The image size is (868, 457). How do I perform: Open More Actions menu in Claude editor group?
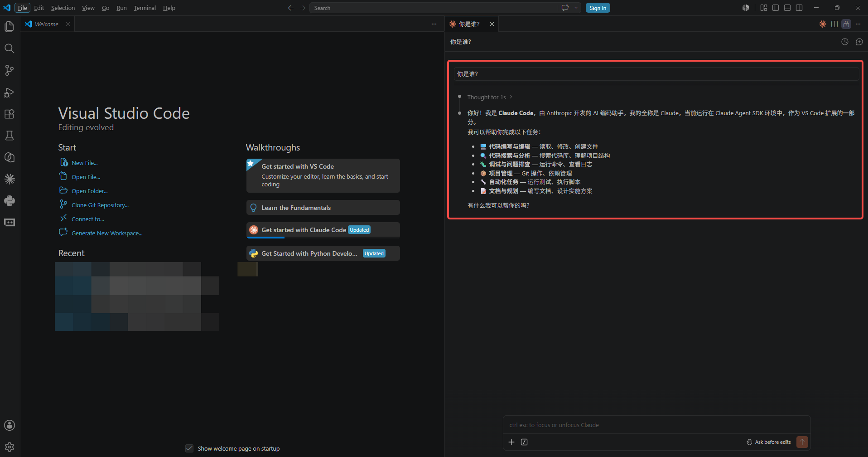858,24
